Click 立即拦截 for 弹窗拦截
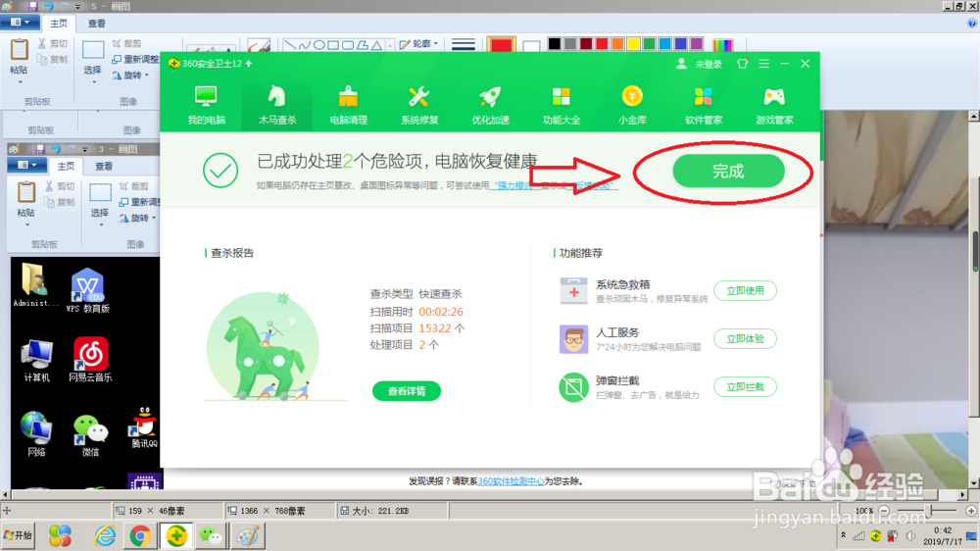The width and height of the screenshot is (980, 551). 745,387
